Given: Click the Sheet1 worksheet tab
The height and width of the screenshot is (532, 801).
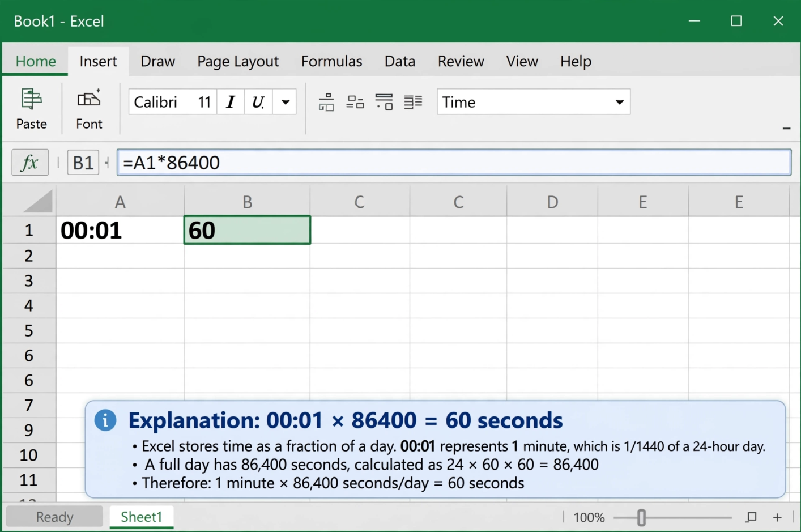Looking at the screenshot, I should [141, 517].
